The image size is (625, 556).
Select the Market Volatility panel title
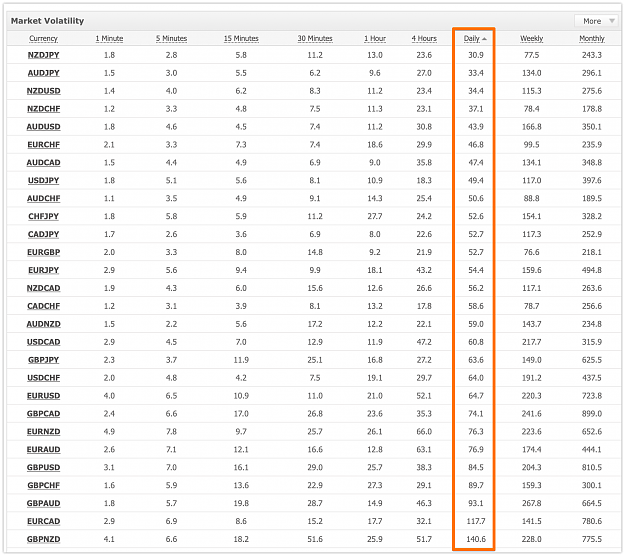coord(47,21)
